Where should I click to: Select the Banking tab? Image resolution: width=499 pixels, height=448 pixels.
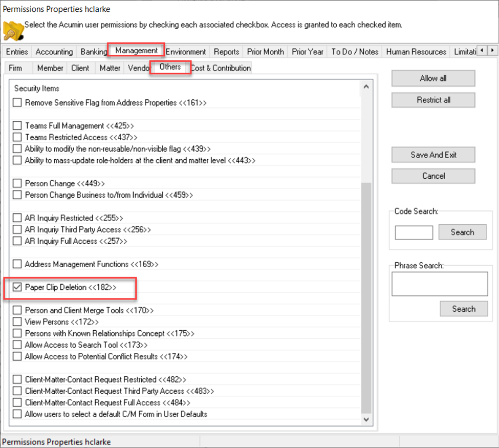[x=94, y=52]
